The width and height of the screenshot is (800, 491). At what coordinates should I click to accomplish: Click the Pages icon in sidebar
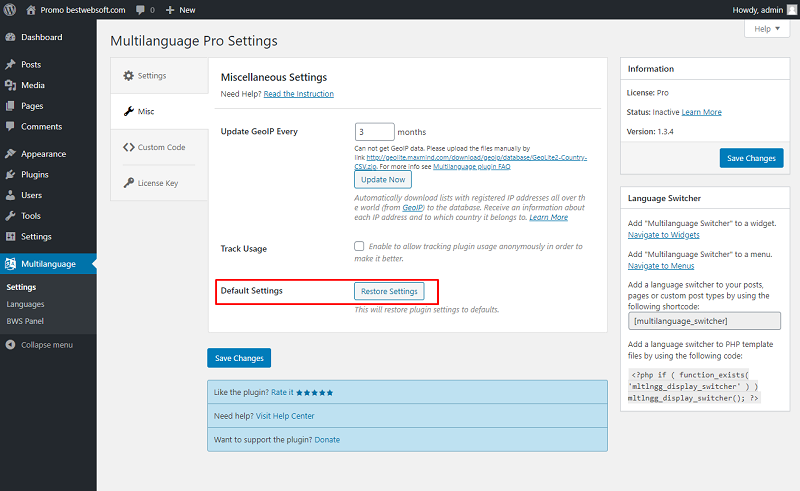coord(10,106)
